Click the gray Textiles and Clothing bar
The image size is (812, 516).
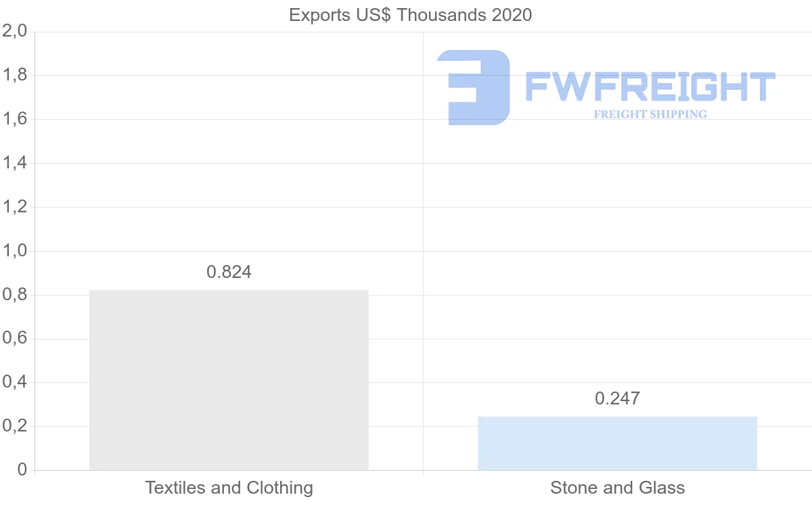click(x=229, y=379)
